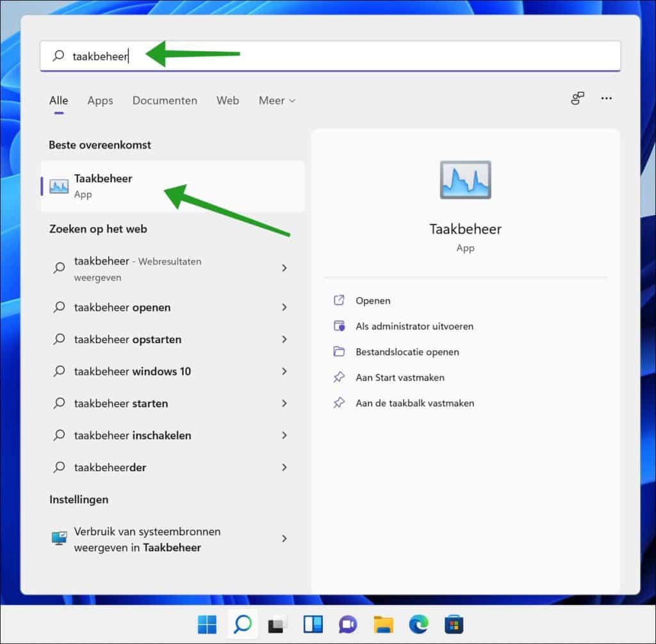This screenshot has height=644, width=656.
Task: Select the taakbeheer windows 10 suggestion
Action: [173, 371]
